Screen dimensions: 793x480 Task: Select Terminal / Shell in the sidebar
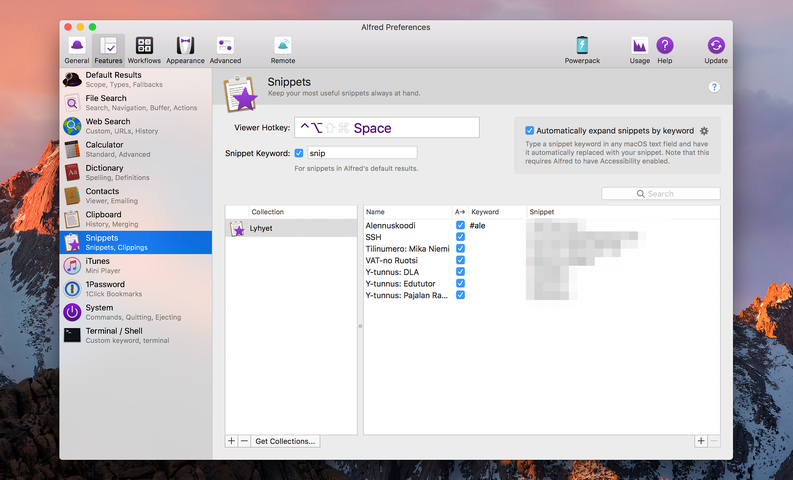(136, 335)
